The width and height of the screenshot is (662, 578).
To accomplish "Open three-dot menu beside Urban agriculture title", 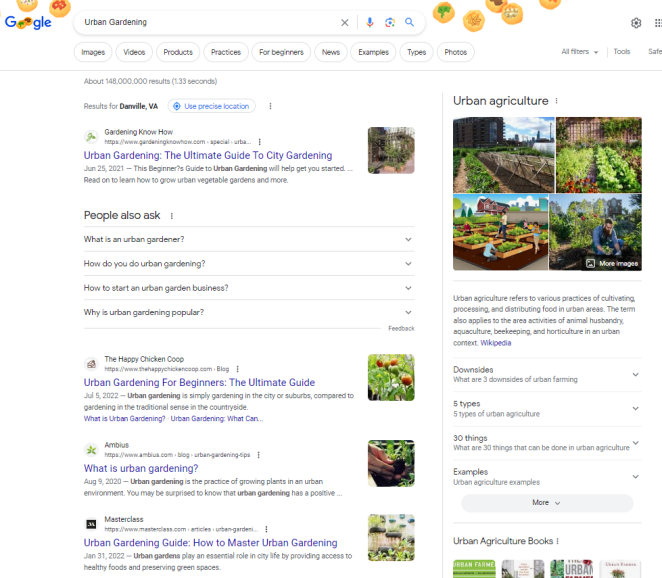I will (x=556, y=101).
